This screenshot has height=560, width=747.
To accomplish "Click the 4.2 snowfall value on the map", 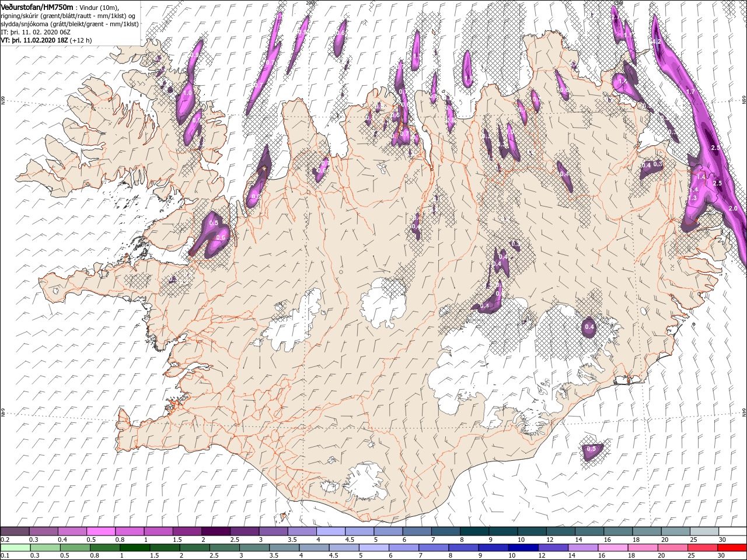I will (656, 42).
